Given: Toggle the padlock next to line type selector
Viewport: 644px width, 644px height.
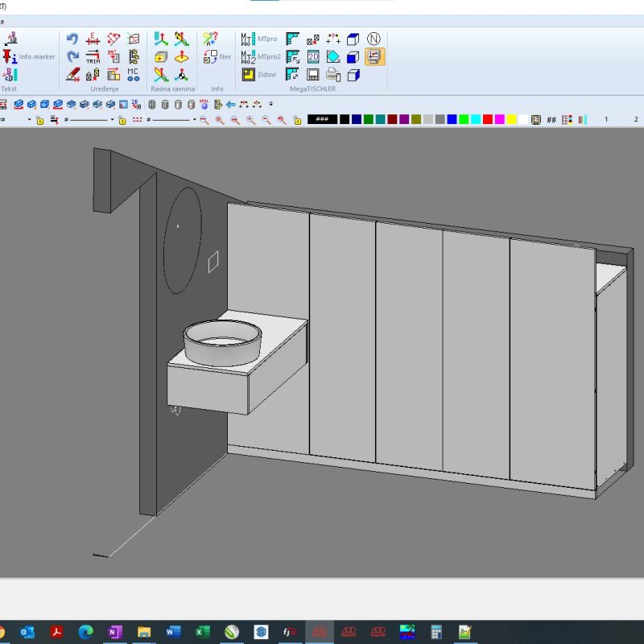Looking at the screenshot, I should pyautogui.click(x=122, y=120).
